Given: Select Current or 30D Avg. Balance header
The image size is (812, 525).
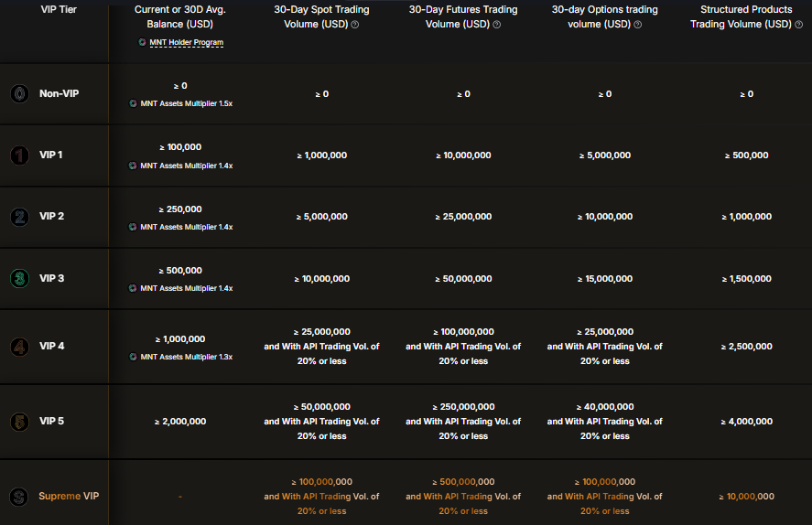Looking at the screenshot, I should point(180,16).
